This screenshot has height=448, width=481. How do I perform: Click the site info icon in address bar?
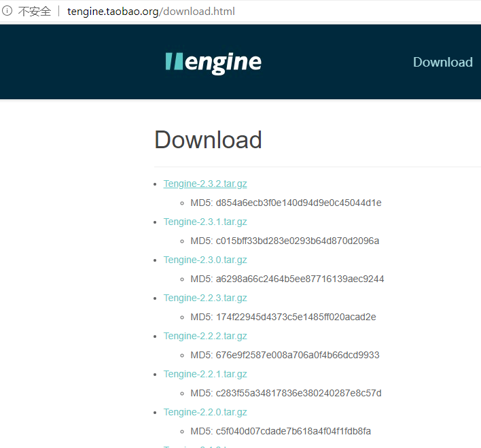(x=7, y=11)
